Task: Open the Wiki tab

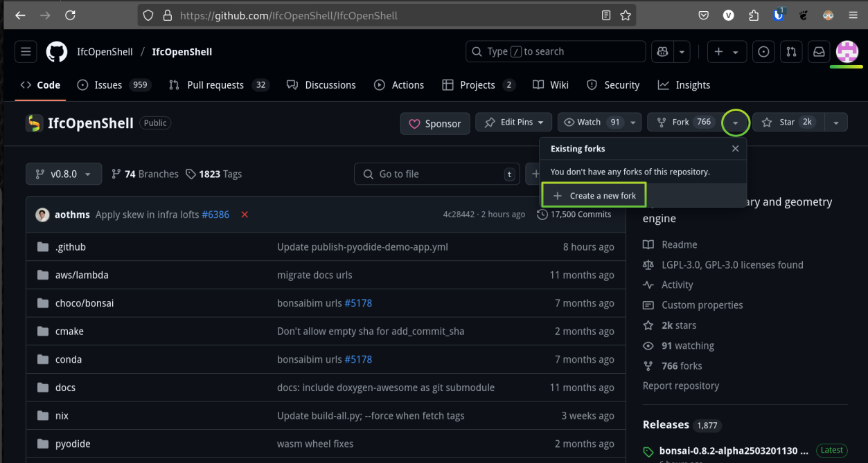Action: coord(551,85)
